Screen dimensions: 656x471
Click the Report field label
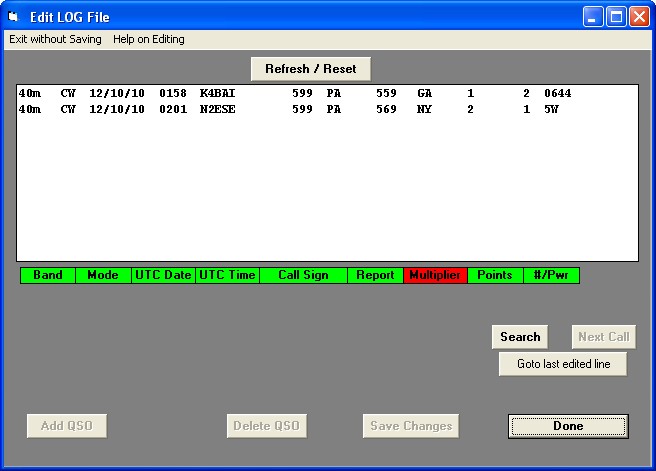pos(375,275)
